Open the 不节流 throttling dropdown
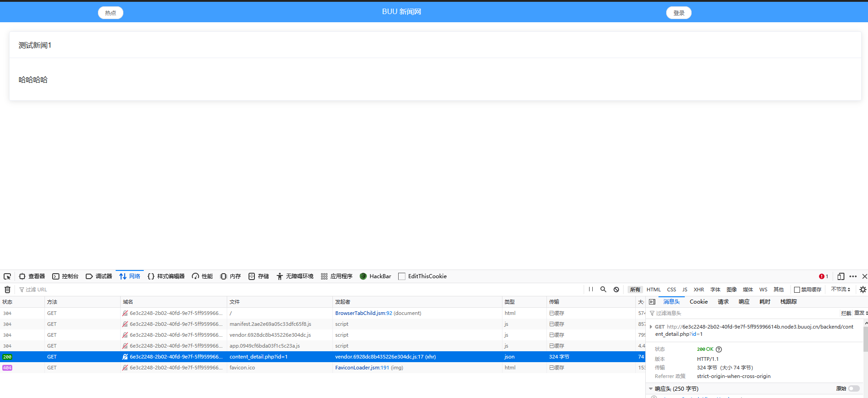The height and width of the screenshot is (398, 868). point(840,290)
